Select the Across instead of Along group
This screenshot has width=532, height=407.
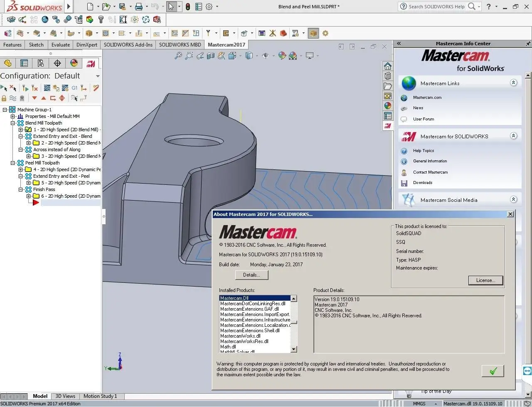[x=57, y=150]
